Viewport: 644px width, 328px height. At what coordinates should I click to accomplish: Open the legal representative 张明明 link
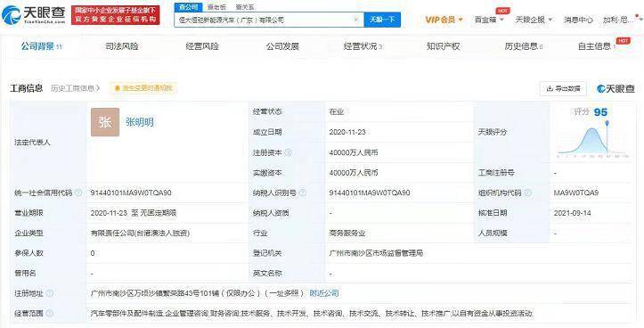click(x=140, y=122)
